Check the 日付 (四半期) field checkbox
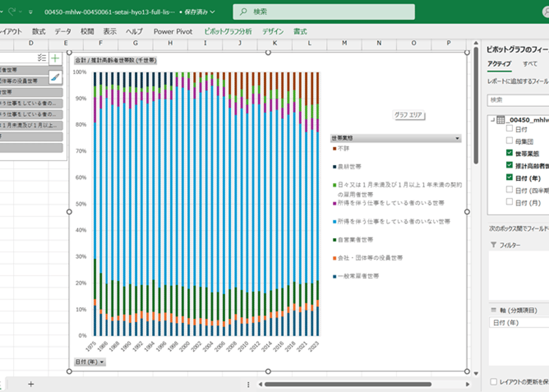This screenshot has width=549, height=392. pyautogui.click(x=509, y=189)
